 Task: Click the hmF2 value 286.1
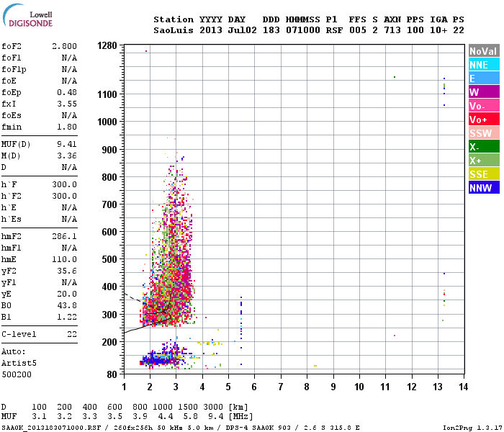coord(64,237)
